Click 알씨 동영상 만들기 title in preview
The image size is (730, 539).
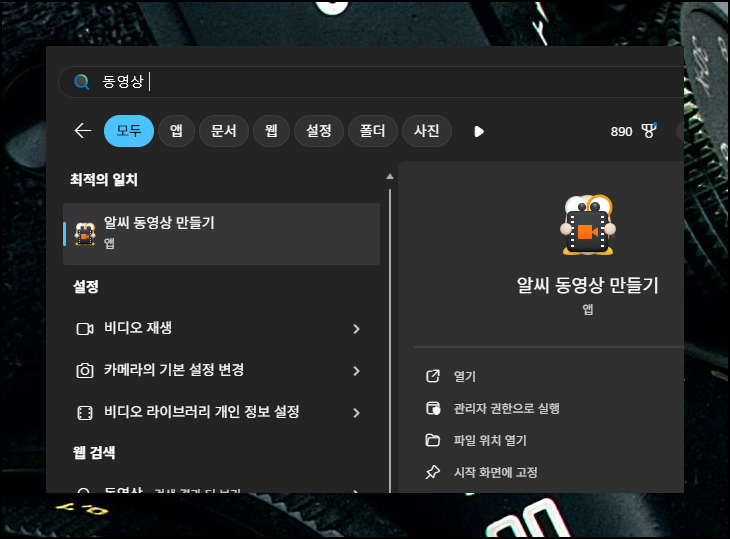click(588, 285)
